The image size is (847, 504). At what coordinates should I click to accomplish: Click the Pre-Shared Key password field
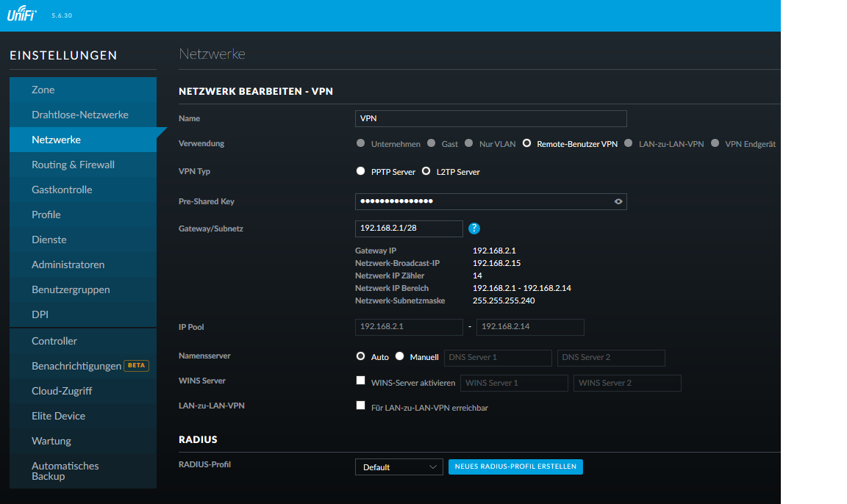pos(482,201)
